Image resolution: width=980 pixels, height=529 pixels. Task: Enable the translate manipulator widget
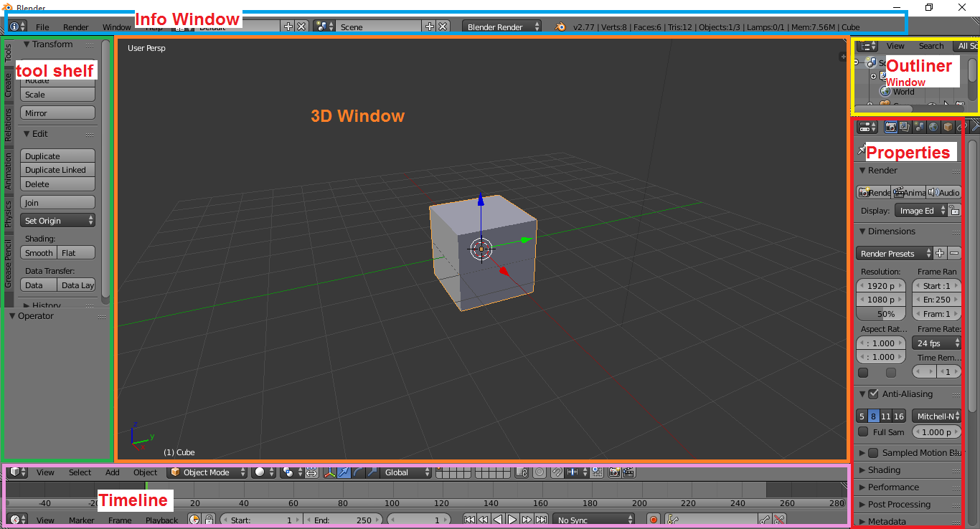pyautogui.click(x=344, y=472)
